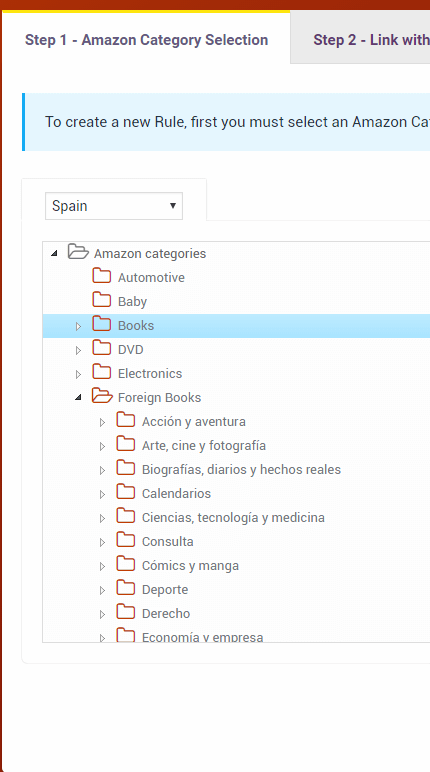Click the DVD folder icon

pos(101,348)
